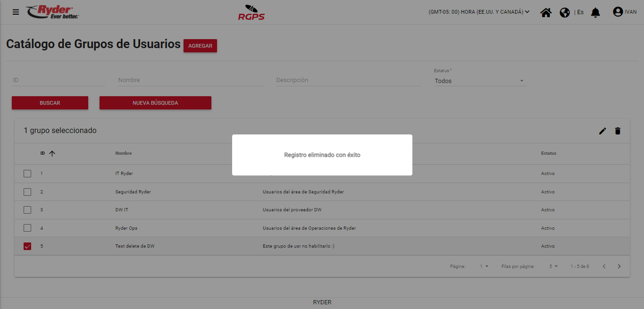Screen dimensions: 644x309
Task: Uncheck the Test delete de DW row
Action: [27, 246]
